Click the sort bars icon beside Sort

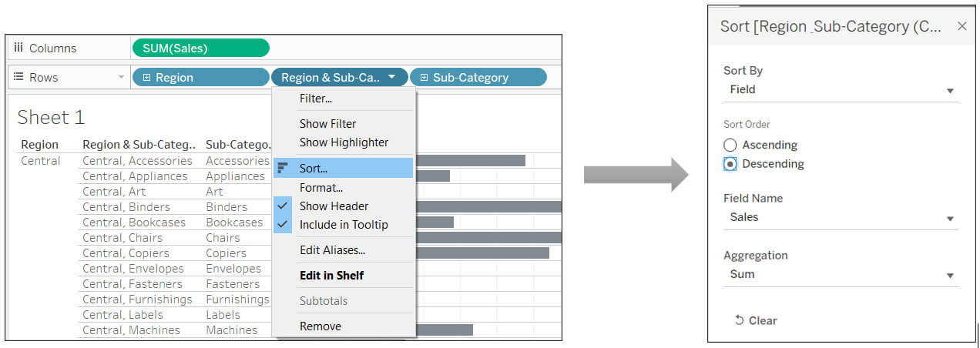pyautogui.click(x=283, y=168)
